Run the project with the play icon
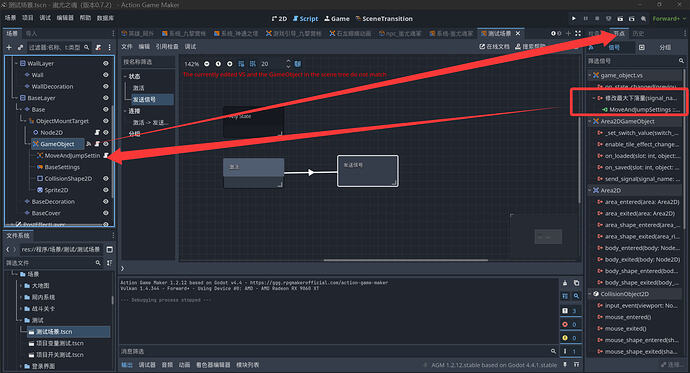 coord(574,18)
